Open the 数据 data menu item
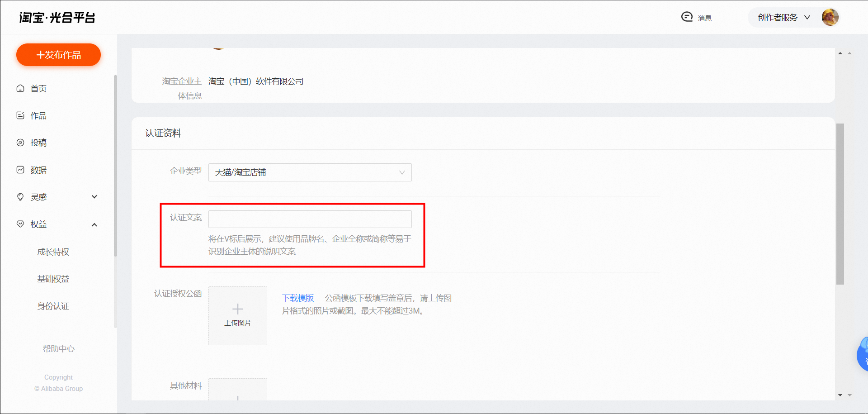This screenshot has height=414, width=868. [38, 170]
